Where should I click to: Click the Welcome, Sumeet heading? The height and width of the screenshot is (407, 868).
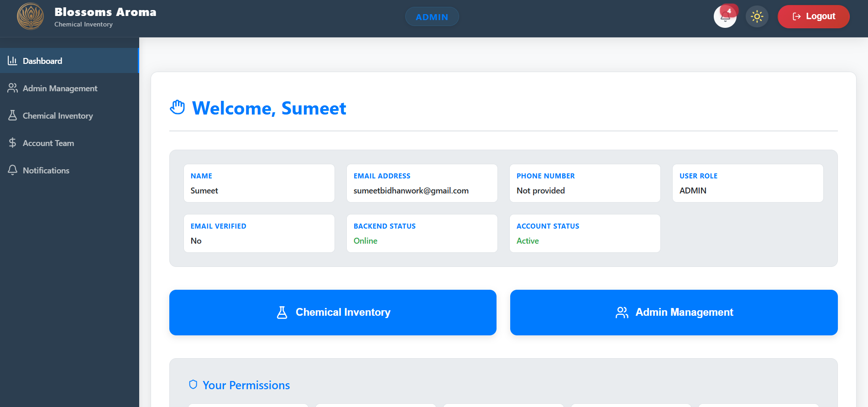pyautogui.click(x=269, y=108)
